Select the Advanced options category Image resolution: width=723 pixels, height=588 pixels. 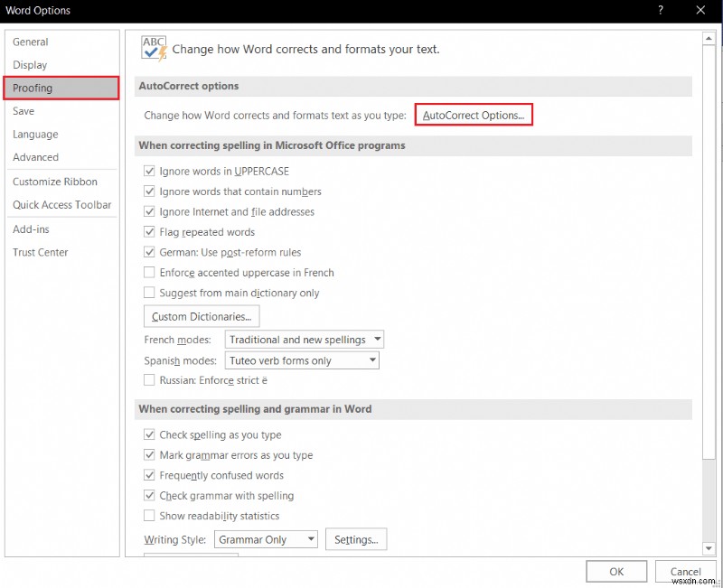(36, 157)
